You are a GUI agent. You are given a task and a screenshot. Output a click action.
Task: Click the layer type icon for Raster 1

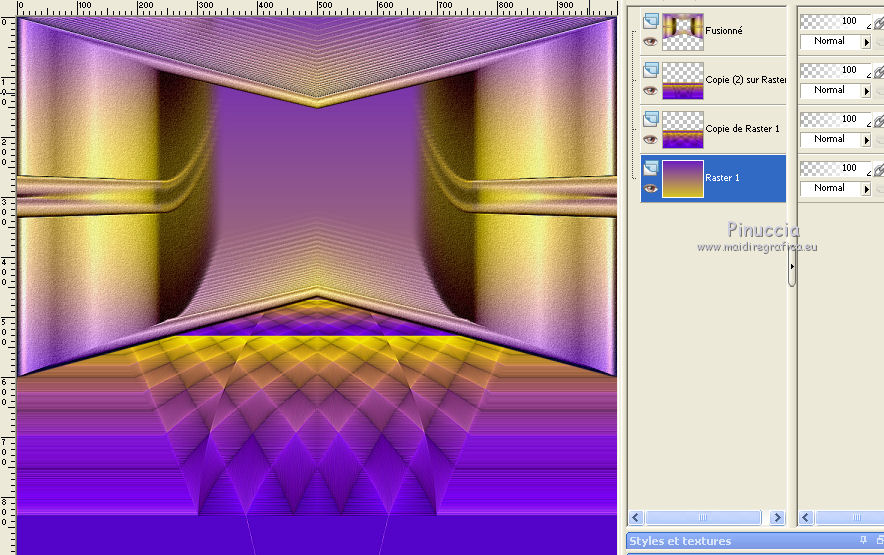(x=651, y=168)
